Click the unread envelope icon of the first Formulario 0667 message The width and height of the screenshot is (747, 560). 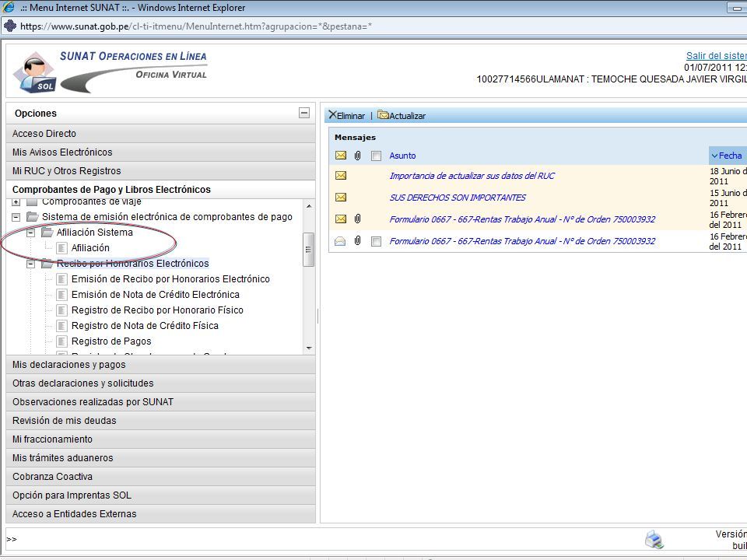coord(341,219)
